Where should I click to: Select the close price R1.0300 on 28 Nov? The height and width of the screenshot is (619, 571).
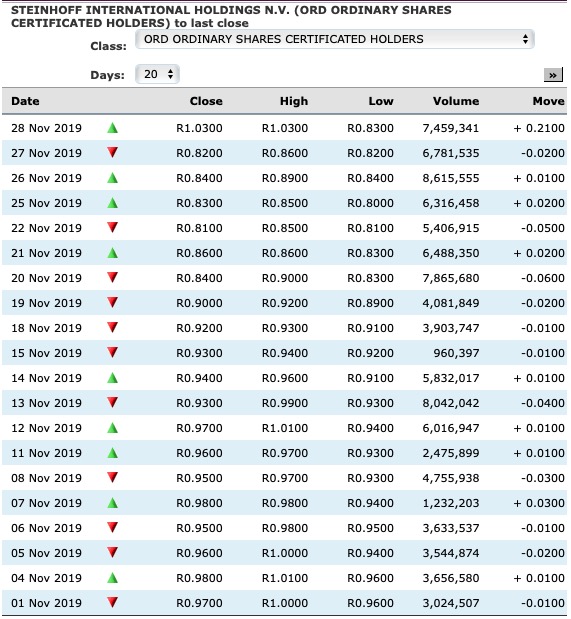199,128
